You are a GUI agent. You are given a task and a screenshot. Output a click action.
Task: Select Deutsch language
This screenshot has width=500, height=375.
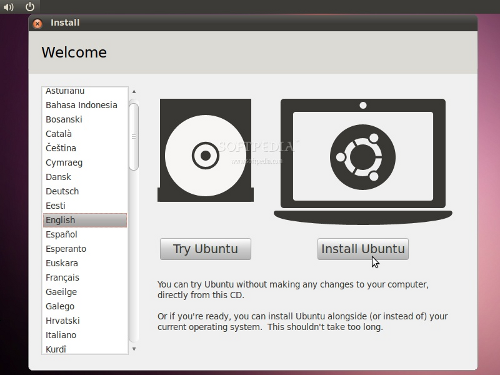coord(85,191)
